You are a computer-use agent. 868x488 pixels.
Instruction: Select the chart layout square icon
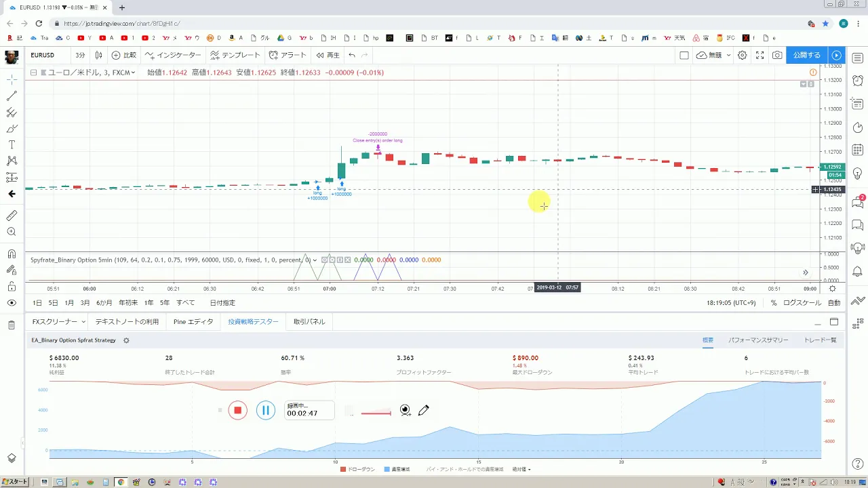(x=684, y=55)
